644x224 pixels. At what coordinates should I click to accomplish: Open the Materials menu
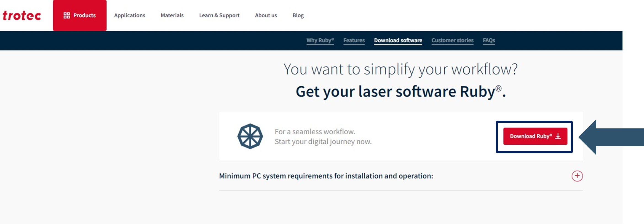click(x=172, y=15)
